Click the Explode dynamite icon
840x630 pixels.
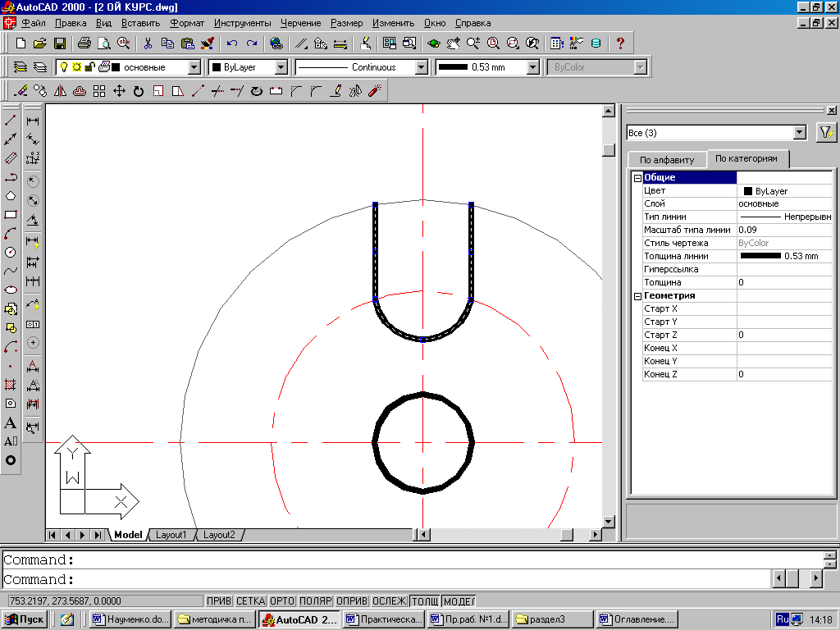point(374,90)
